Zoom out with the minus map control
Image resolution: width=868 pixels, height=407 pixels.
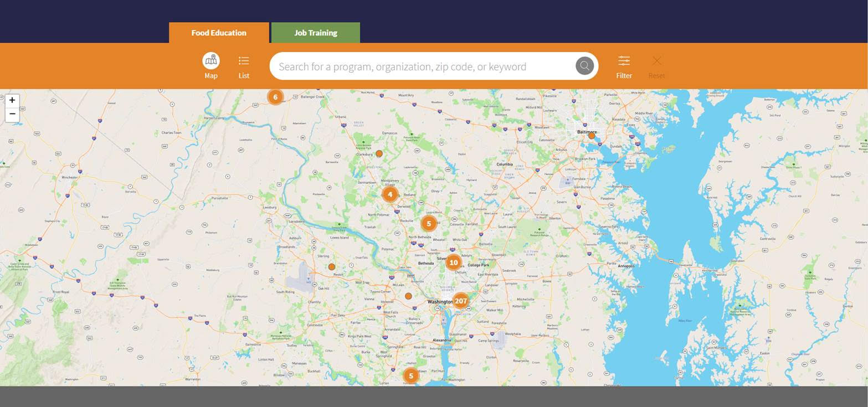click(x=12, y=114)
